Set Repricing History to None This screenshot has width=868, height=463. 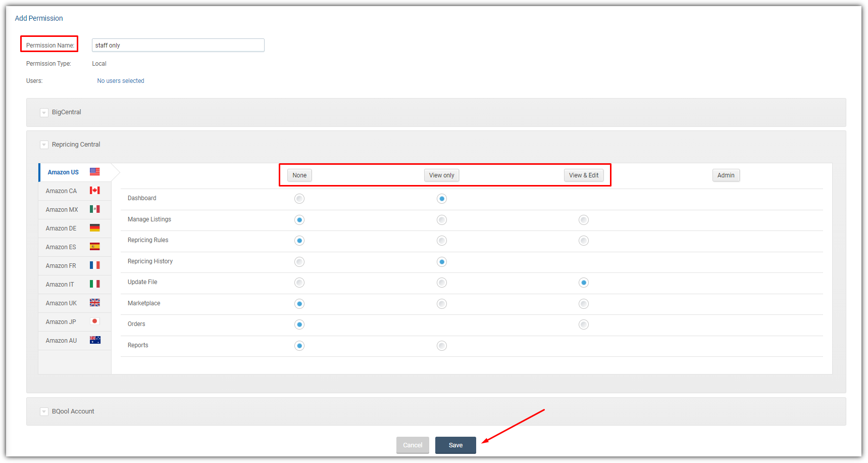299,262
